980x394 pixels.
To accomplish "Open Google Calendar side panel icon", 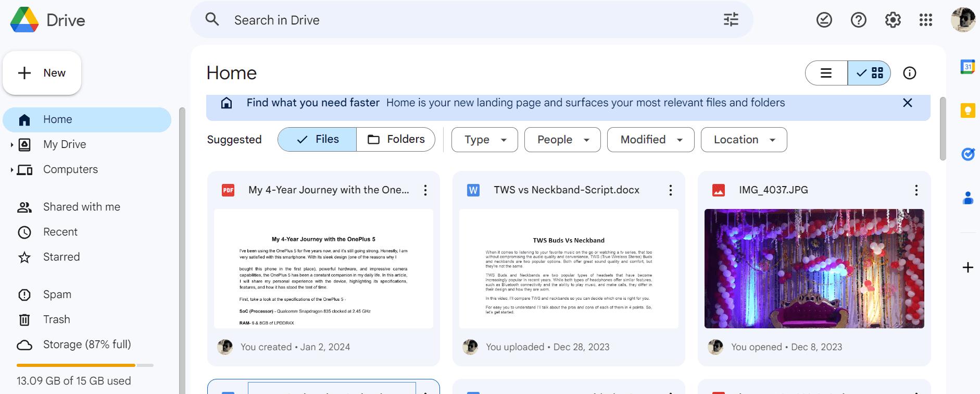I will click(x=968, y=67).
